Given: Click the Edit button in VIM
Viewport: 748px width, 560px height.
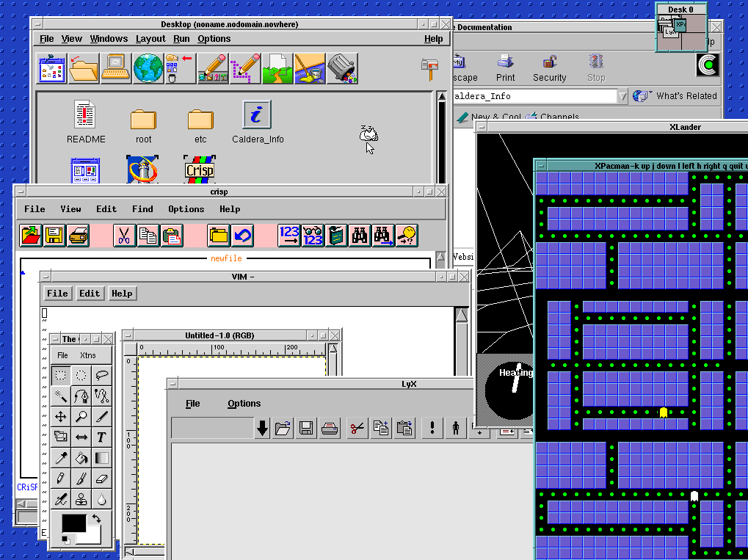Looking at the screenshot, I should pos(90,294).
